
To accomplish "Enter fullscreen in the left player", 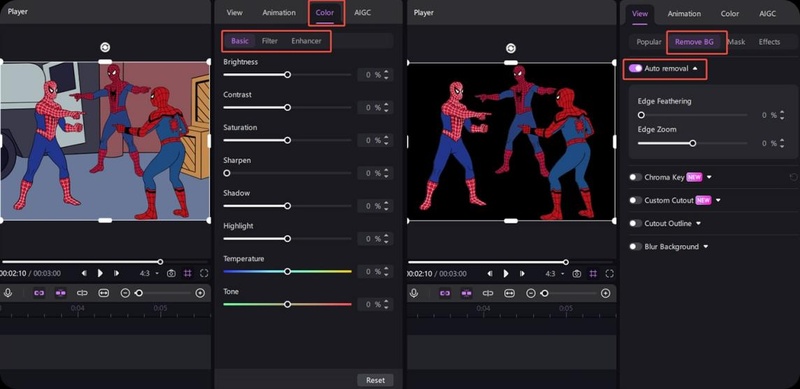I will pyautogui.click(x=204, y=274).
